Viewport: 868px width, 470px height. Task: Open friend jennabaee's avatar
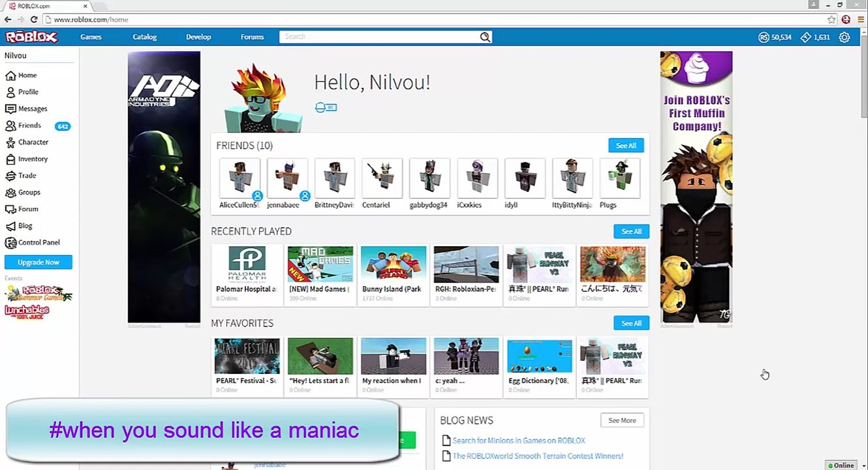287,178
